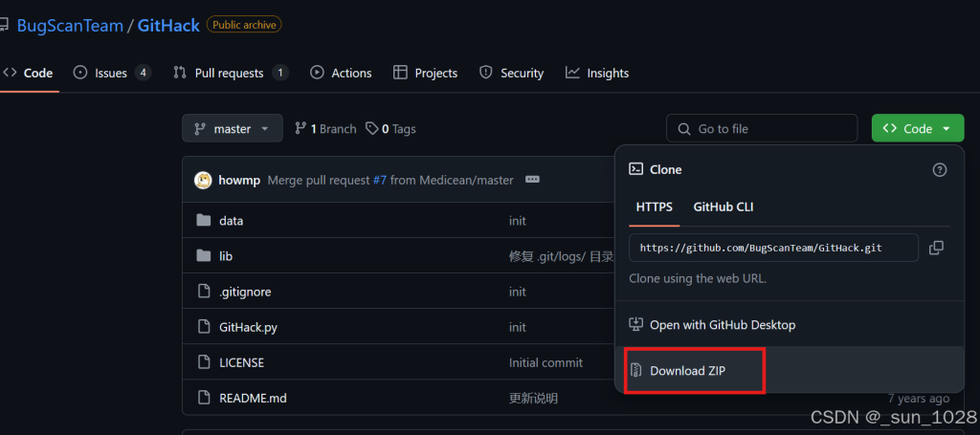The height and width of the screenshot is (435, 980).
Task: Open the data folder
Action: click(x=231, y=221)
